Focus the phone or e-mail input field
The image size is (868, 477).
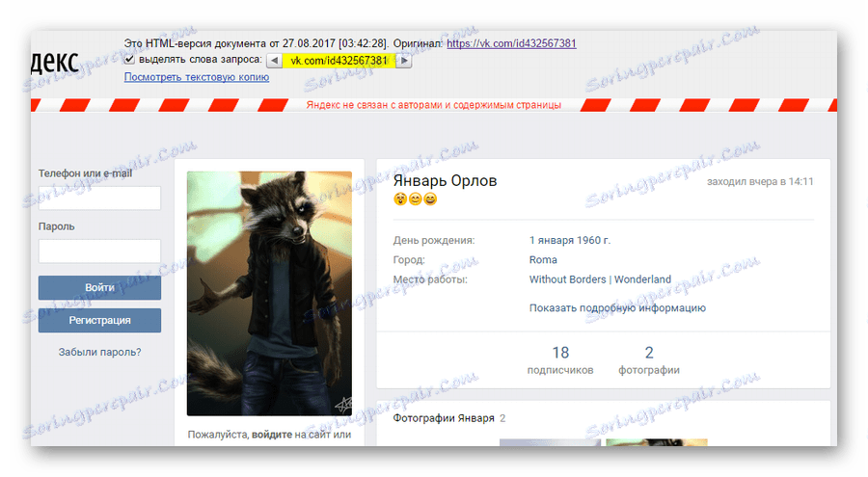pos(99,198)
